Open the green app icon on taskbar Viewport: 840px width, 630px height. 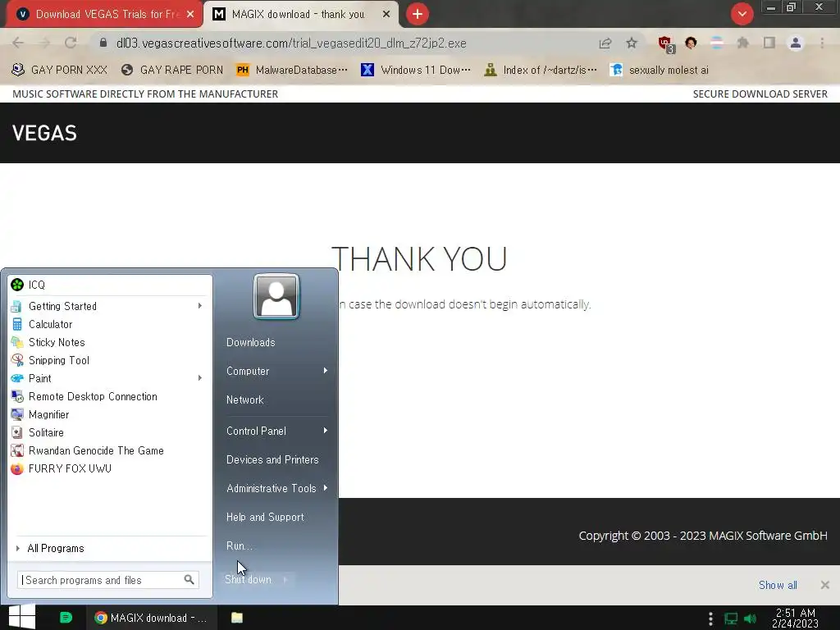66,618
